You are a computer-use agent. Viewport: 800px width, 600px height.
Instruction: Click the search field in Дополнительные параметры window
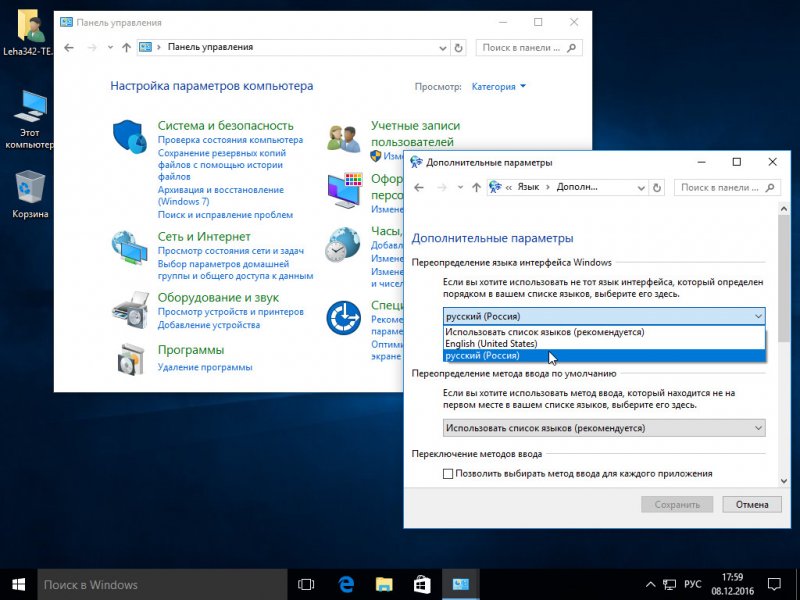point(727,188)
